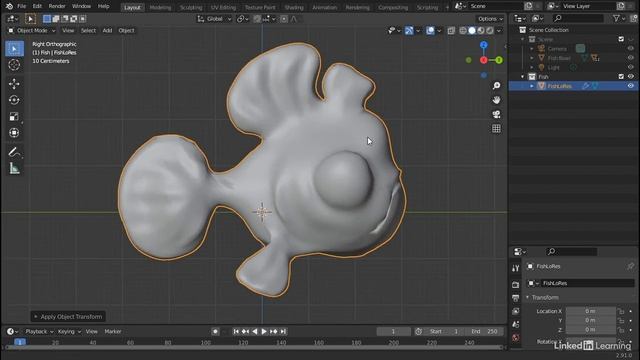640x360 pixels.
Task: Open Options dropdown in viewport header
Action: pos(490,19)
